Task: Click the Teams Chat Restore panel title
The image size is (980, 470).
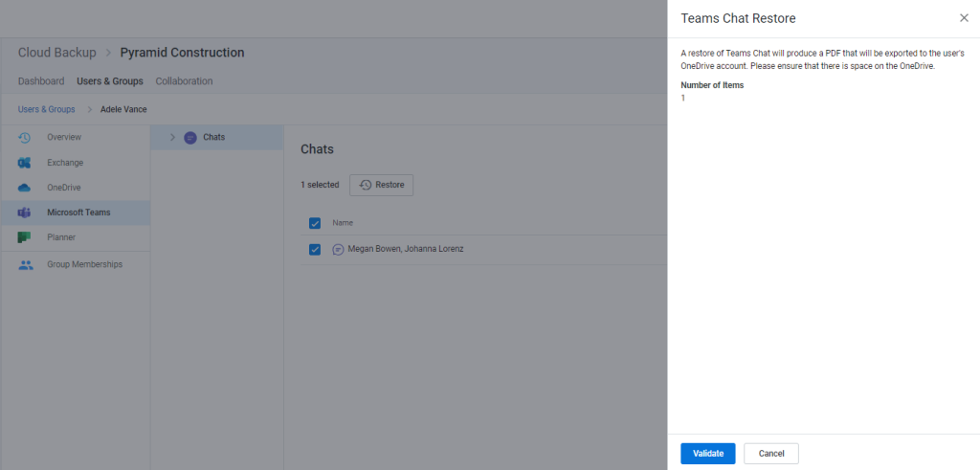Action: 738,19
